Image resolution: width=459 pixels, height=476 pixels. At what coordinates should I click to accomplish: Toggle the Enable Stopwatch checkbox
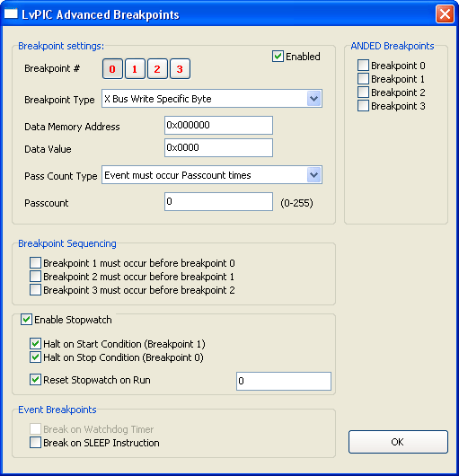pos(26,320)
